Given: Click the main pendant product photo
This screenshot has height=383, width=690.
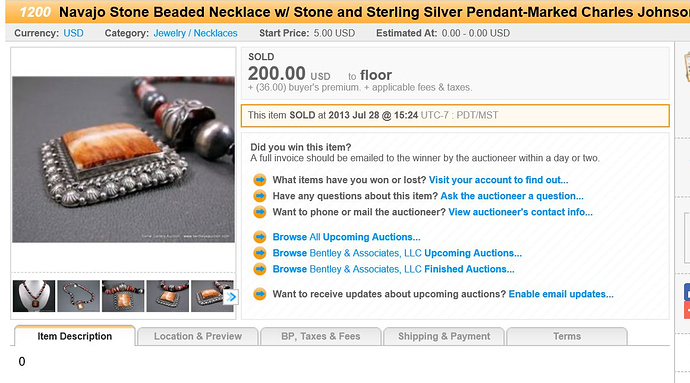Looking at the screenshot, I should (x=123, y=159).
